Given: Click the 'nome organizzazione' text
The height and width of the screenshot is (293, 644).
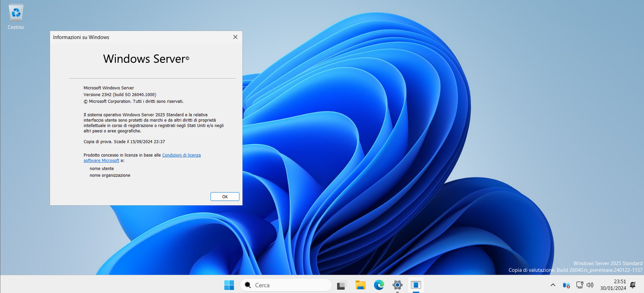Looking at the screenshot, I should point(110,175).
